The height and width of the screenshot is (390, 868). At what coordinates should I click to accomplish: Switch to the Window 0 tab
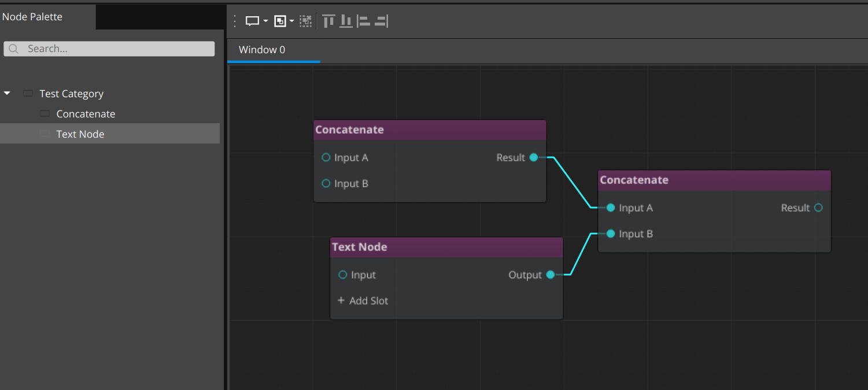coord(262,50)
